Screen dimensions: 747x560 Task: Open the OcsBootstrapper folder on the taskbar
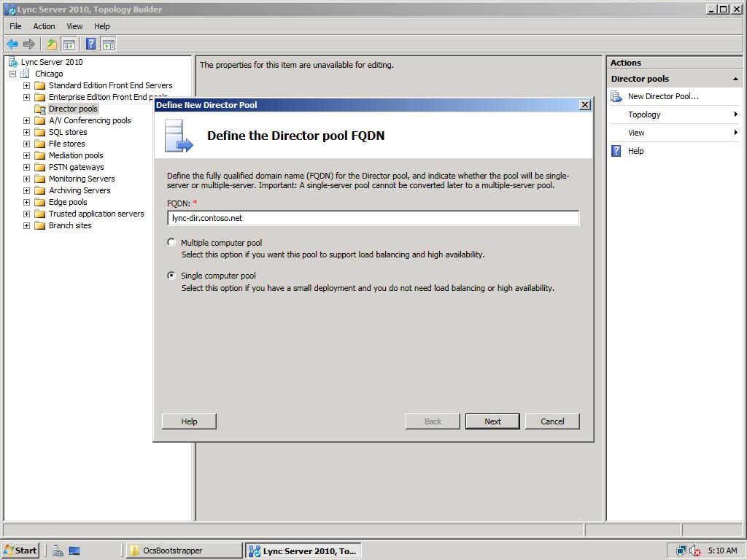click(x=182, y=551)
